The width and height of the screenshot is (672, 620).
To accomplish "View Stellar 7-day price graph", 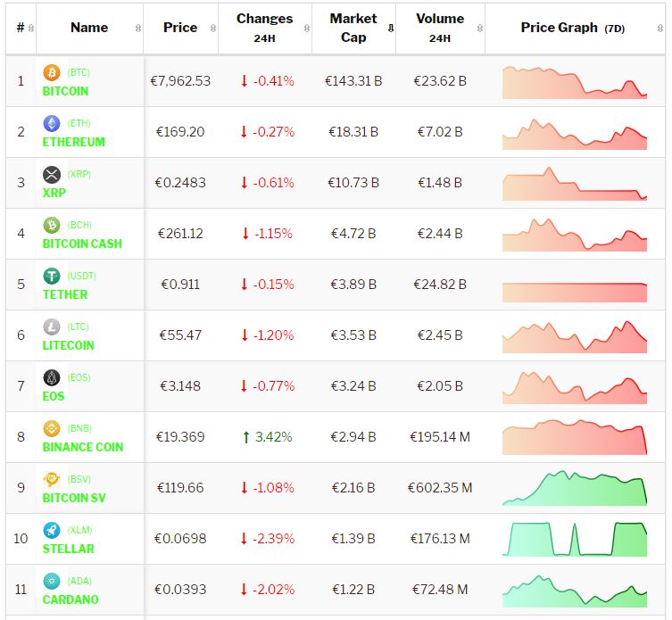I will point(575,539).
